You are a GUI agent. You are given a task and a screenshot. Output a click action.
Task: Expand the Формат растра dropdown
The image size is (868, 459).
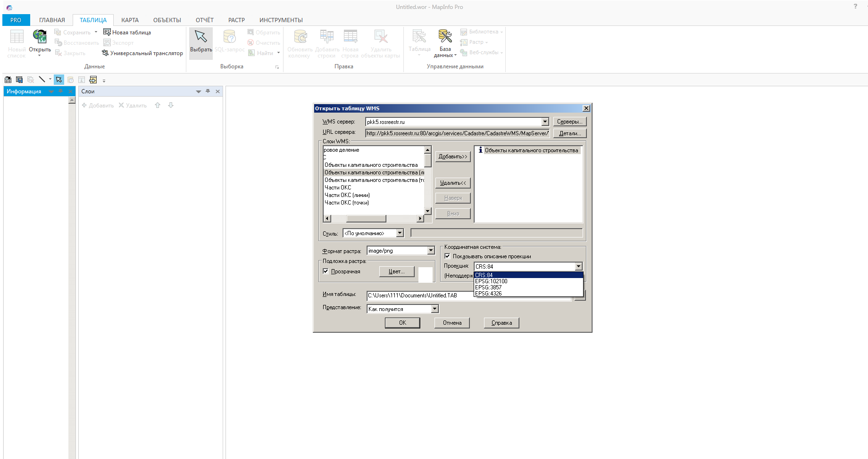point(431,251)
